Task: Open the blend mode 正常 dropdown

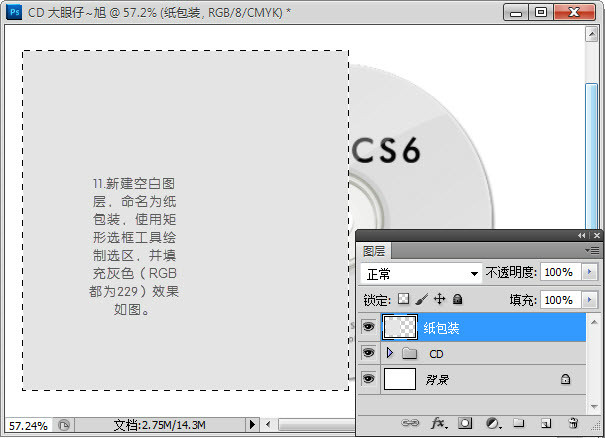Action: [x=420, y=273]
